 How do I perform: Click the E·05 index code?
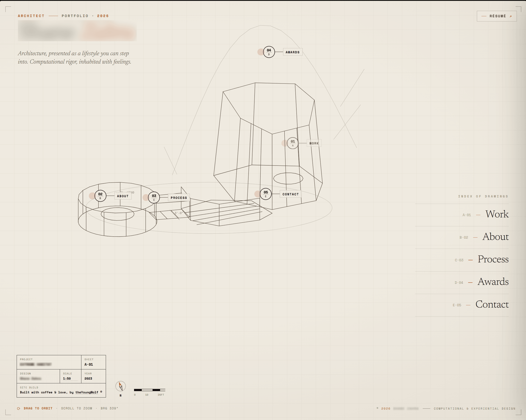[457, 305]
